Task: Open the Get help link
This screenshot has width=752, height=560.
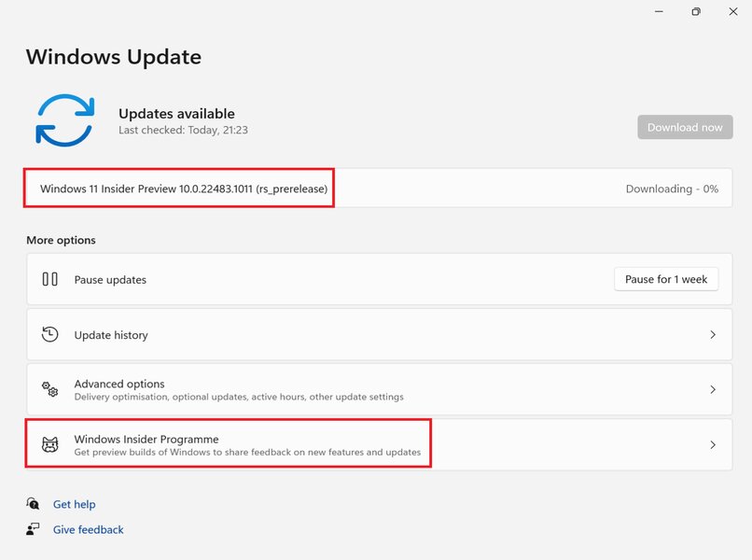Action: (x=73, y=504)
